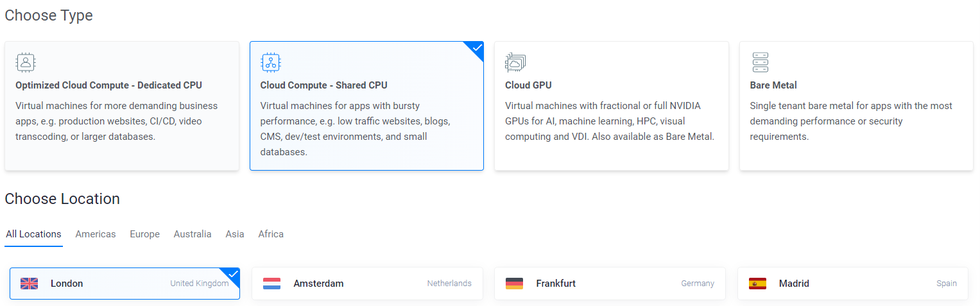Select the Africa tab
980x306 pixels.
271,234
